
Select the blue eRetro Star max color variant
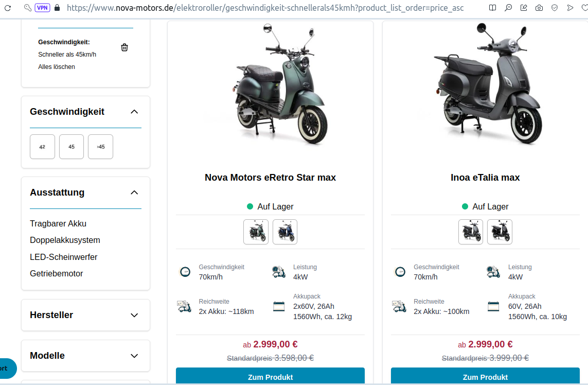(x=285, y=232)
